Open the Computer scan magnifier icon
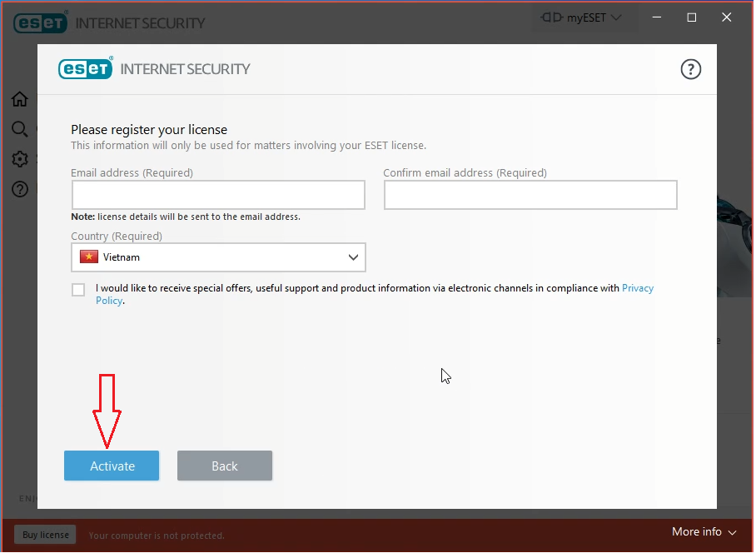Image resolution: width=756 pixels, height=553 pixels. point(20,129)
